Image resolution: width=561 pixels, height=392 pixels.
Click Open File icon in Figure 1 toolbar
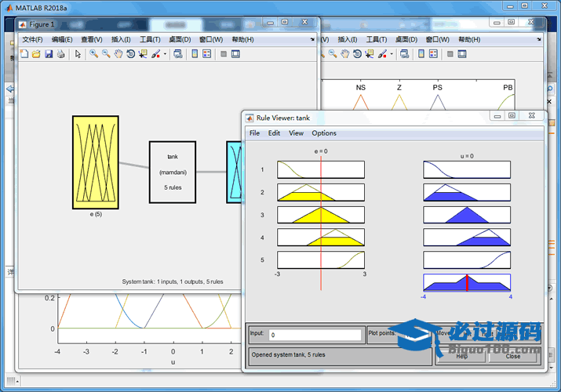click(x=36, y=54)
